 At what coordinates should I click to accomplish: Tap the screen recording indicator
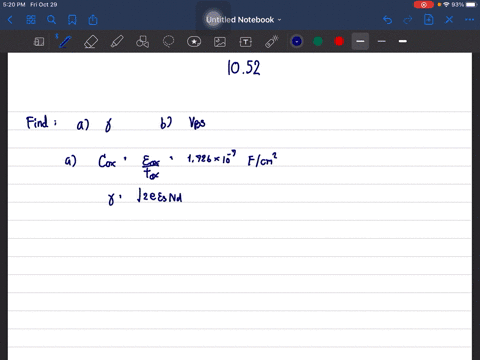click(x=424, y=5)
